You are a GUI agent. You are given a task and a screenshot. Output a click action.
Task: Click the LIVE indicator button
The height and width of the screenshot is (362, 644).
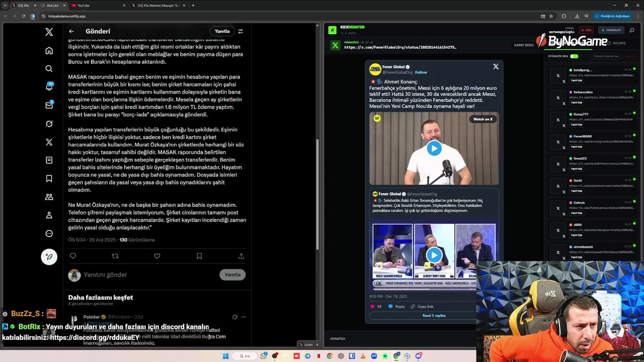click(586, 30)
